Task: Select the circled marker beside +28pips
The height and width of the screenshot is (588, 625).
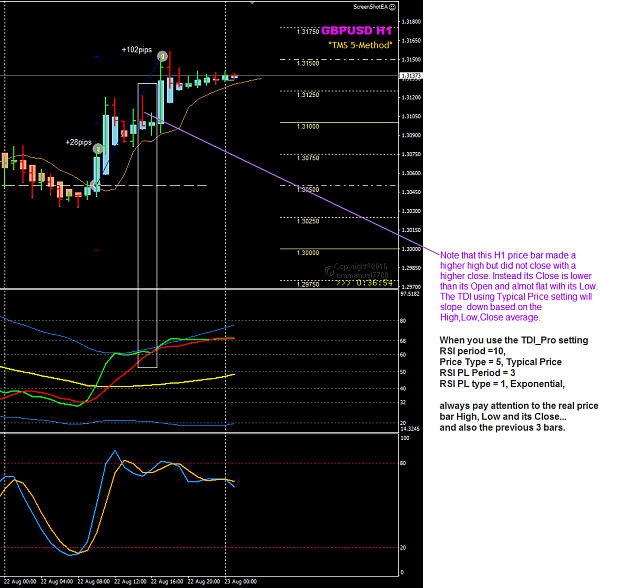Action: coord(98,149)
